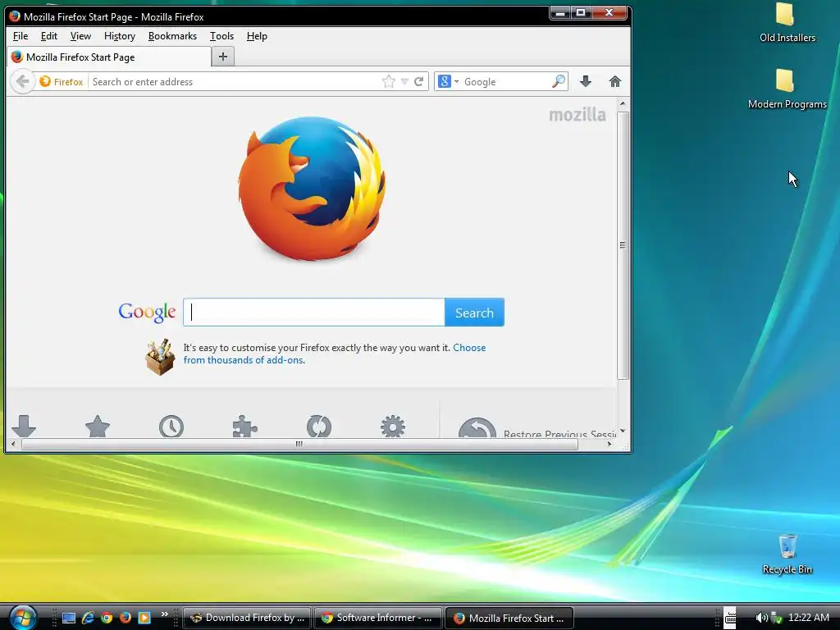Open a new tab with plus button

click(223, 57)
